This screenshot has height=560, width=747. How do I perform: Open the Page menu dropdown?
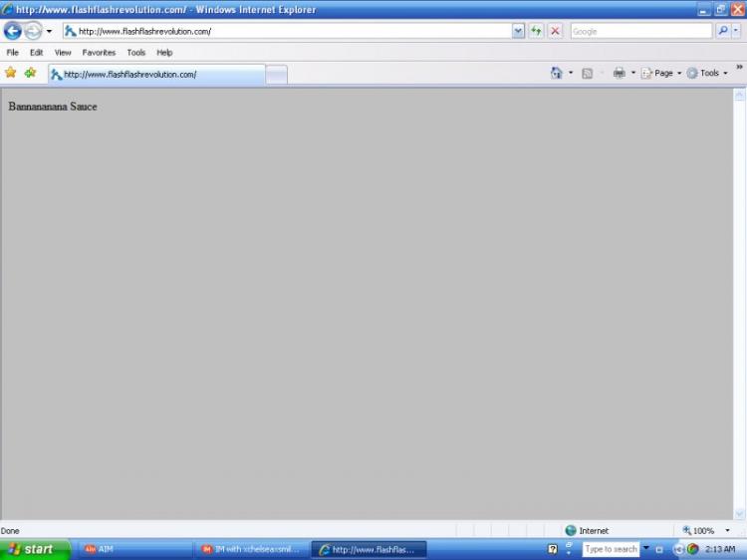coord(662,73)
